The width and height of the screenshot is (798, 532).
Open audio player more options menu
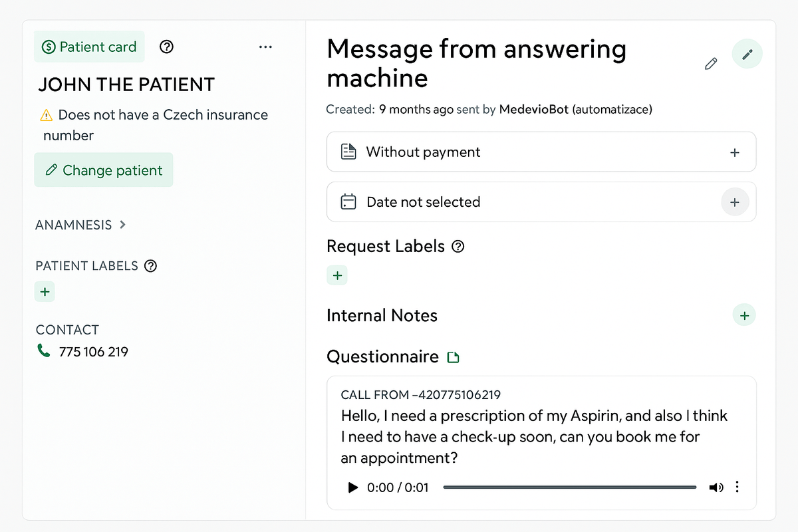(x=737, y=487)
